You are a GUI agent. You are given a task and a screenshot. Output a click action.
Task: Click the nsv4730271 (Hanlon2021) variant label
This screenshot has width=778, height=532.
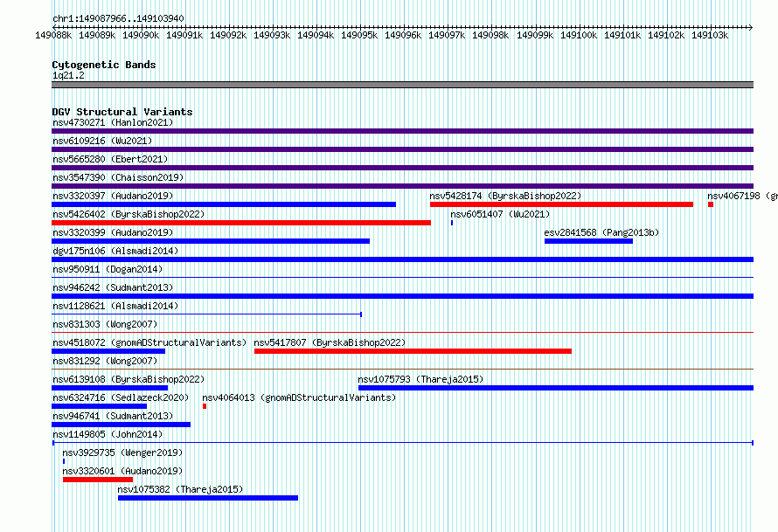pyautogui.click(x=113, y=122)
